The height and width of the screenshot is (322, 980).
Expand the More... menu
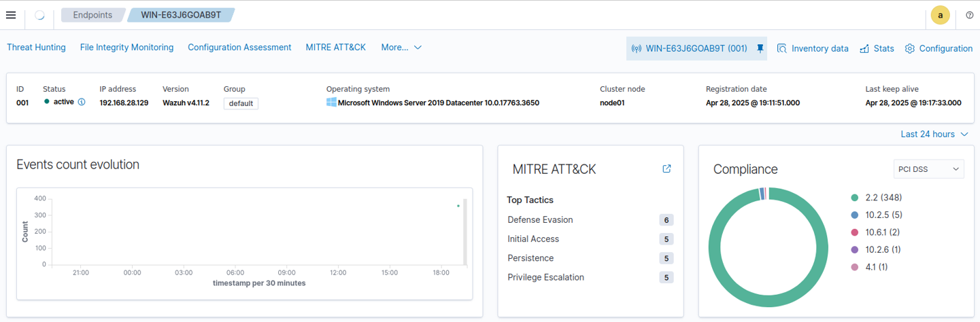[x=401, y=47]
